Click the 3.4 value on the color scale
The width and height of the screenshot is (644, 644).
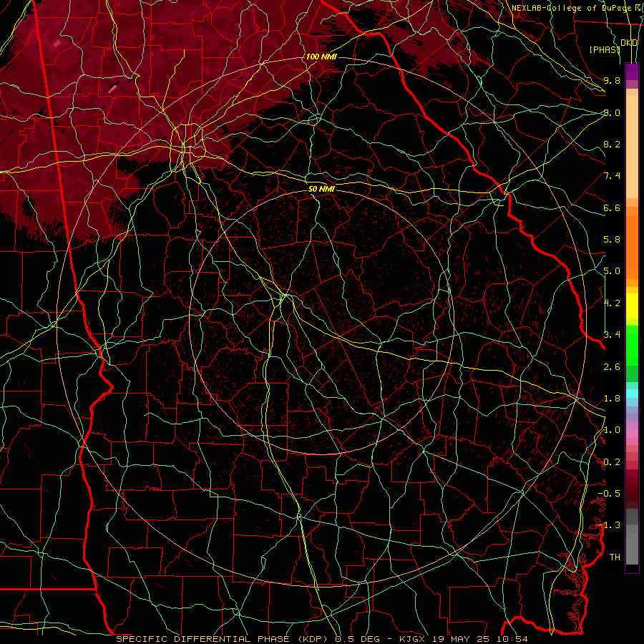[x=612, y=335]
